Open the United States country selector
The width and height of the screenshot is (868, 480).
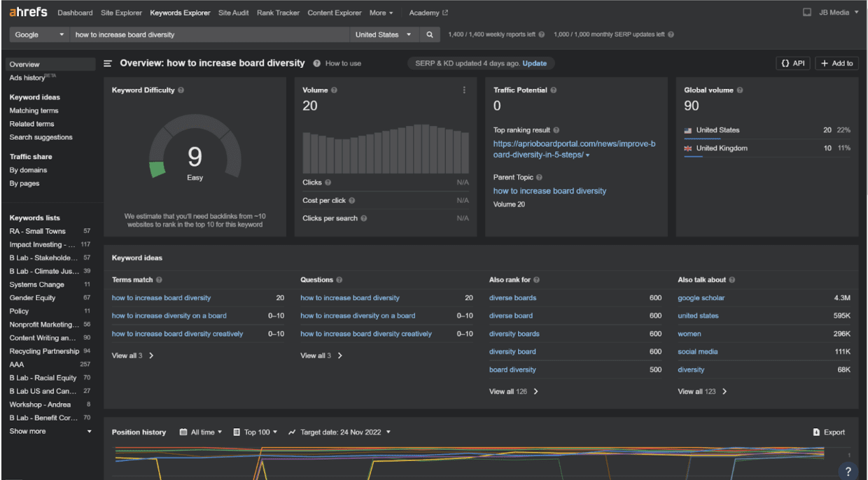coord(384,34)
